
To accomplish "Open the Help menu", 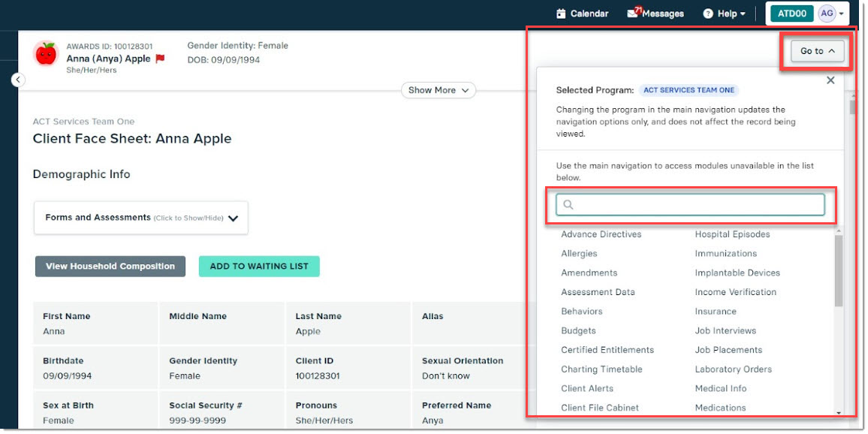I will [724, 14].
